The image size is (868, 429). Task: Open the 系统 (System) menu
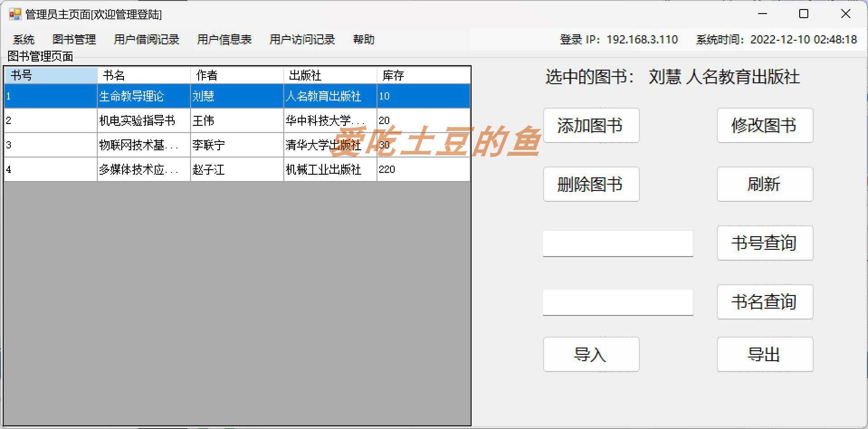pos(23,40)
